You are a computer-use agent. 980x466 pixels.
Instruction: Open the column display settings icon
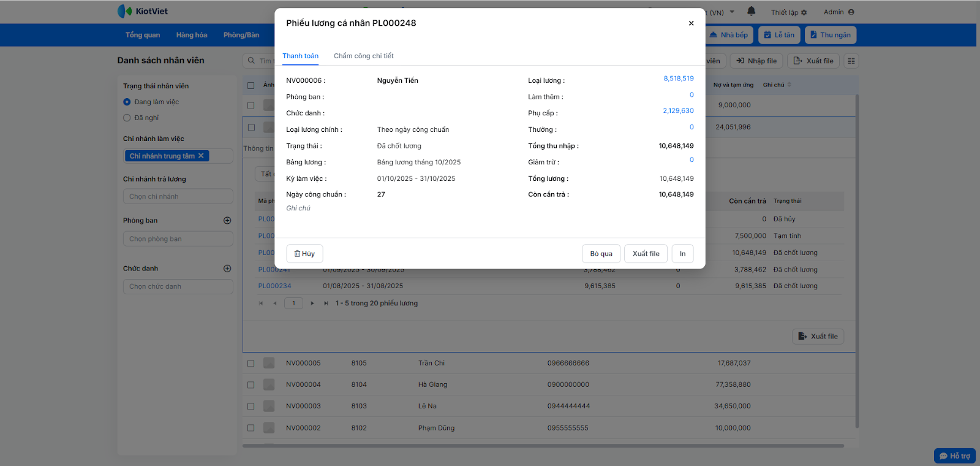tap(851, 61)
